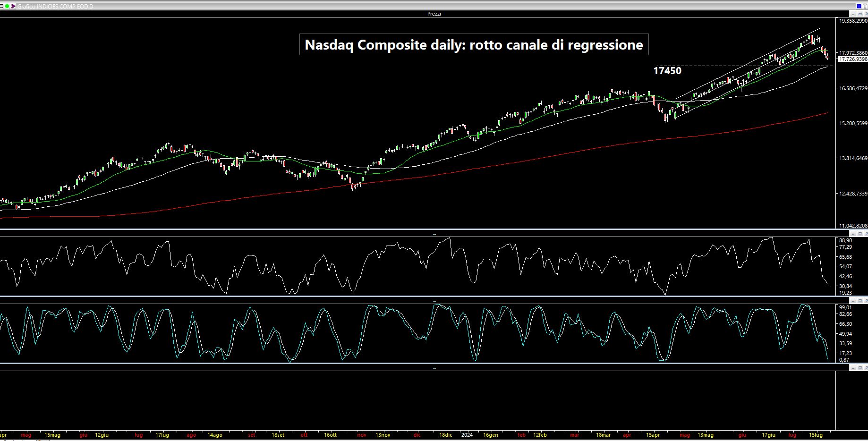The image size is (868, 441).
Task: Click the '13mag' date on the time axis
Action: point(706,435)
